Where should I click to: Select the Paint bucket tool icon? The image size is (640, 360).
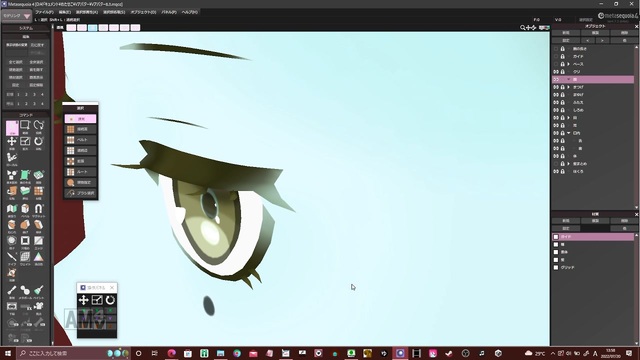38,290
